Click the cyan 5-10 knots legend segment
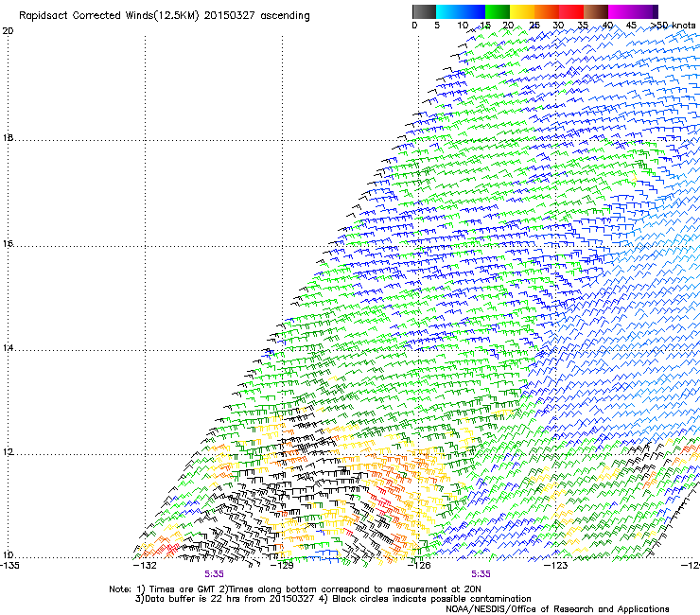The height and width of the screenshot is (615, 700). click(448, 11)
